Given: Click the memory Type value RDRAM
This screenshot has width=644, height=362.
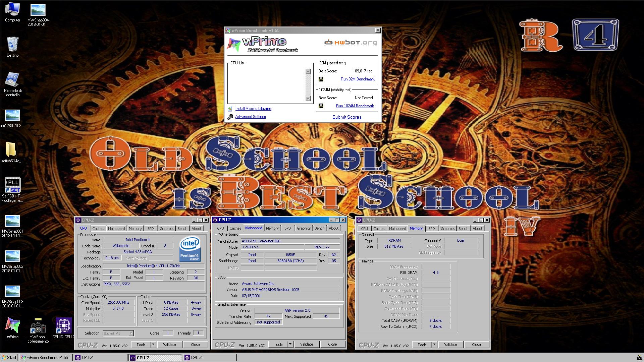Looking at the screenshot, I should [x=394, y=240].
